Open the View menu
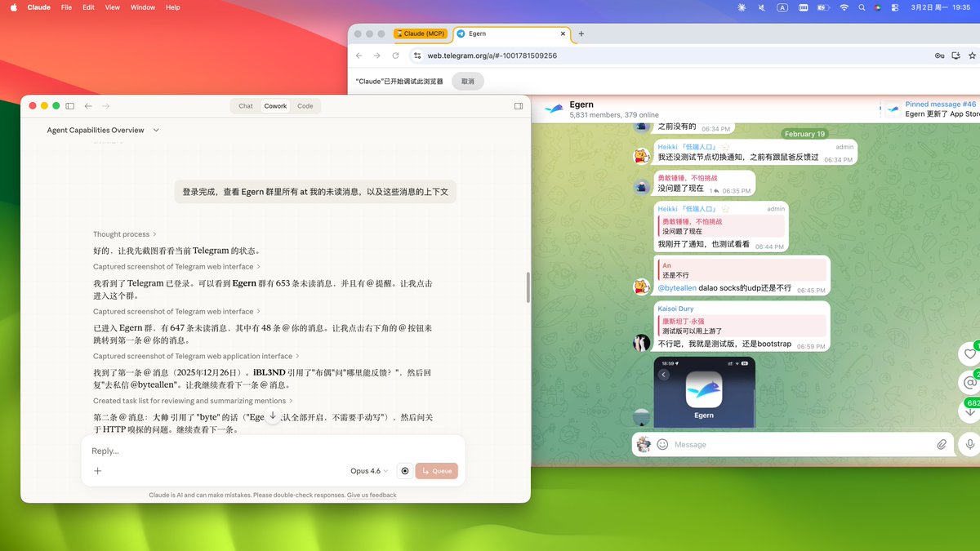 pos(113,7)
